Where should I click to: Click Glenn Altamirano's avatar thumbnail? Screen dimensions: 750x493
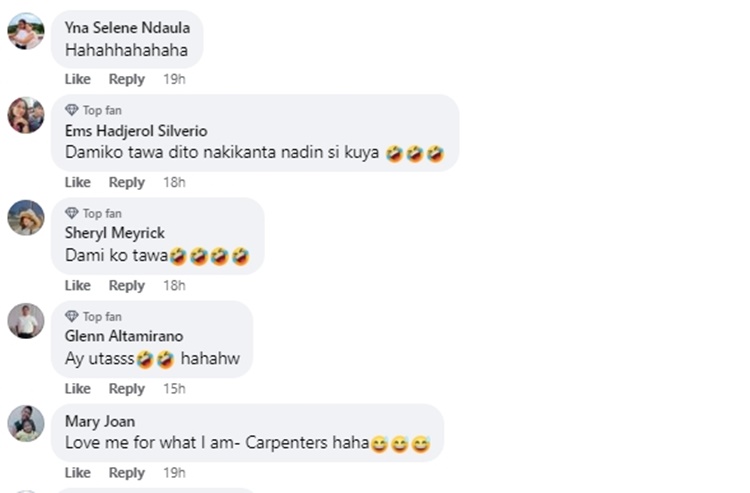26,321
